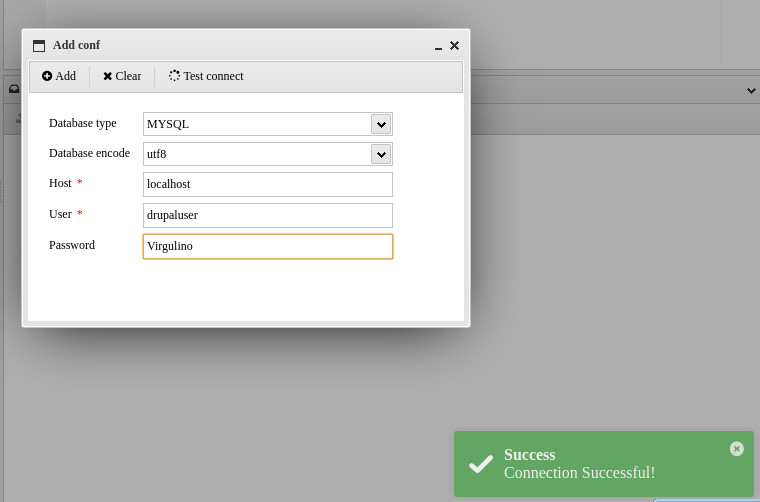
Task: Open the Database type dropdown arrow
Action: coord(381,124)
